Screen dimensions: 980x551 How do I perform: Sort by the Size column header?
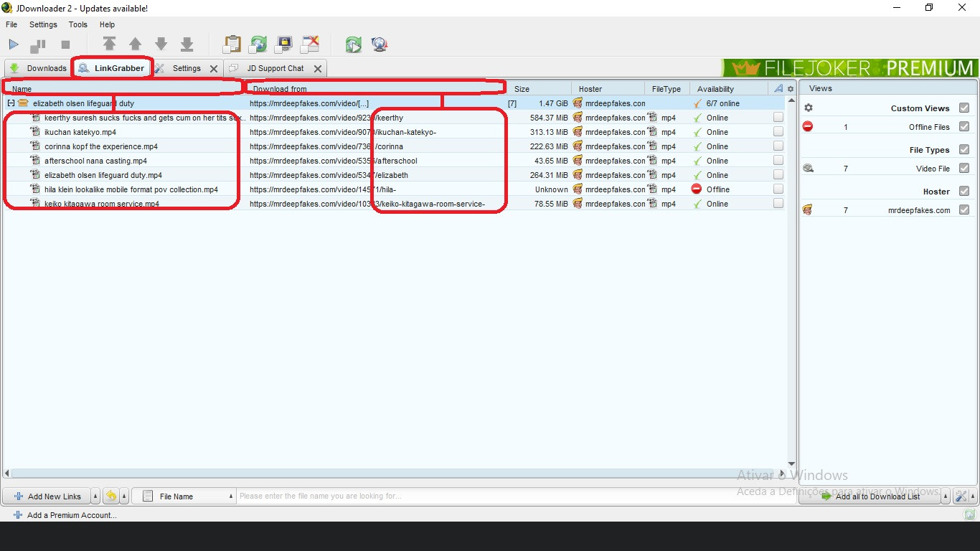point(539,89)
